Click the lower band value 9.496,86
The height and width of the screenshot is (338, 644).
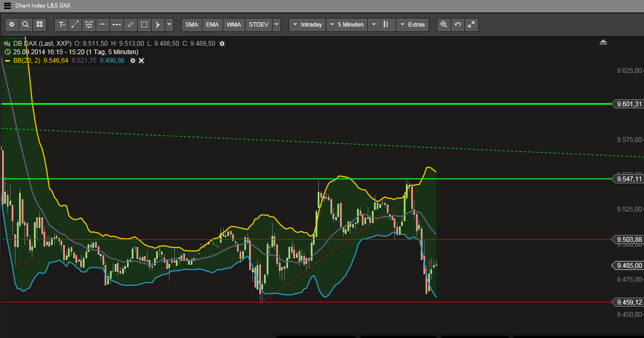(x=112, y=61)
